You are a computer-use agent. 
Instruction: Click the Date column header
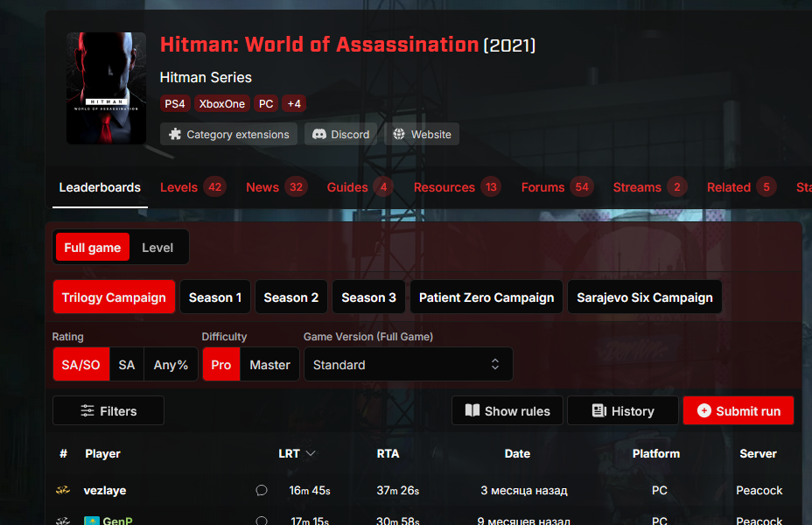coord(517,453)
